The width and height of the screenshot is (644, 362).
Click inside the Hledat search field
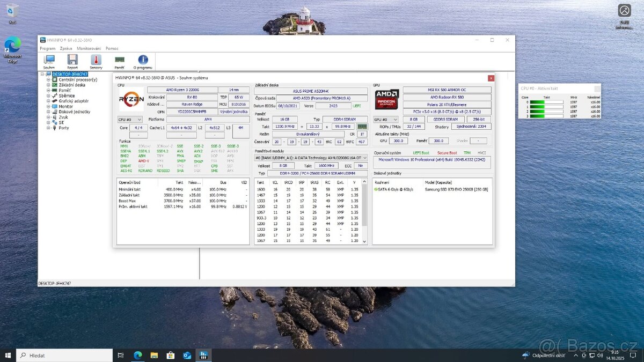[x=64, y=355]
